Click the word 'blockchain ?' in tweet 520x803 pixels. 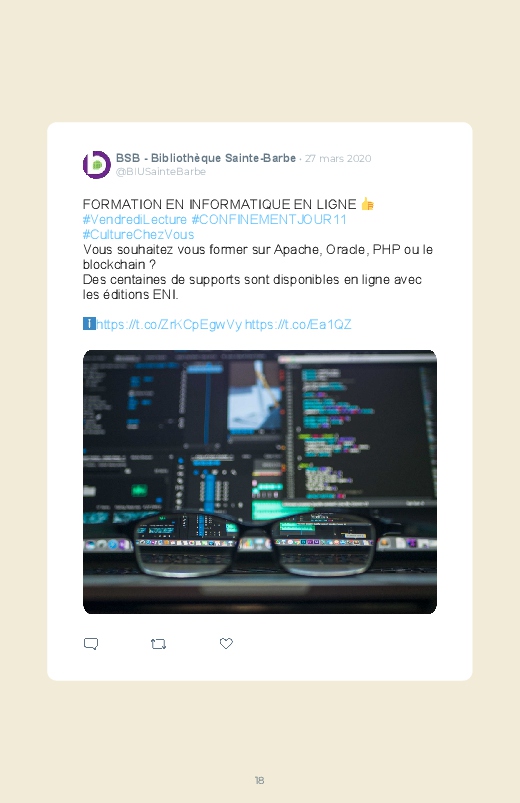pyautogui.click(x=119, y=265)
